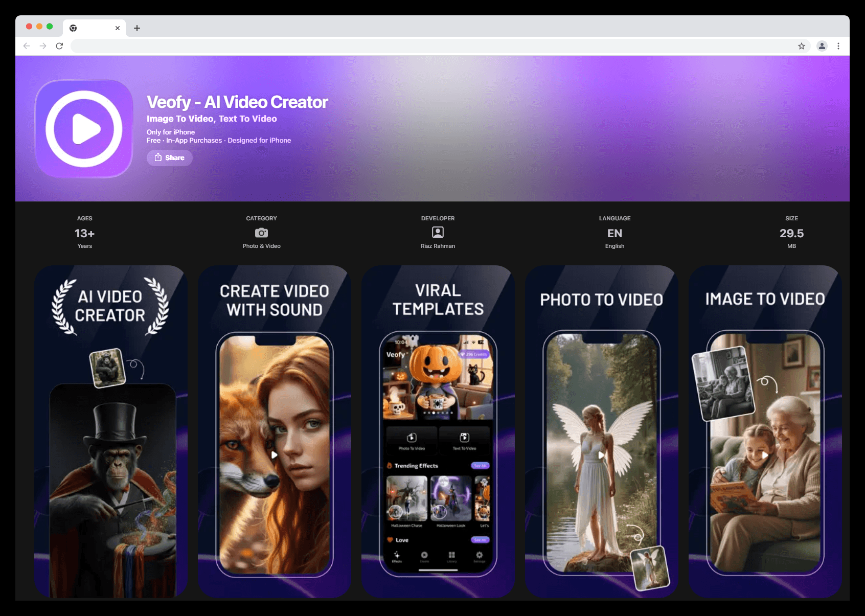
Task: Open the browser's three-dot menu
Action: coord(838,46)
